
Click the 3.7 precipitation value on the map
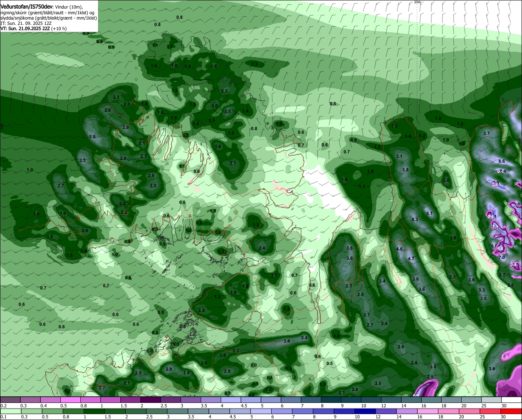pos(486,133)
